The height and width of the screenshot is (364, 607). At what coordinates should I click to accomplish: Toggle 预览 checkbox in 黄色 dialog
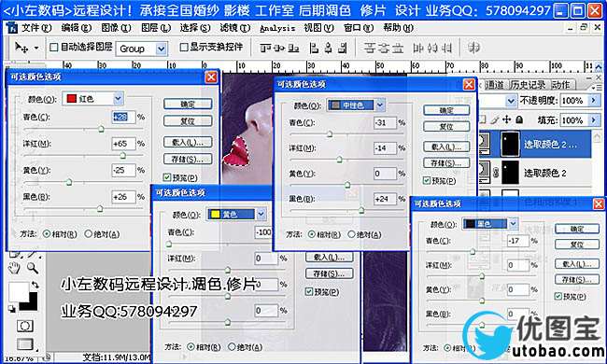309,291
